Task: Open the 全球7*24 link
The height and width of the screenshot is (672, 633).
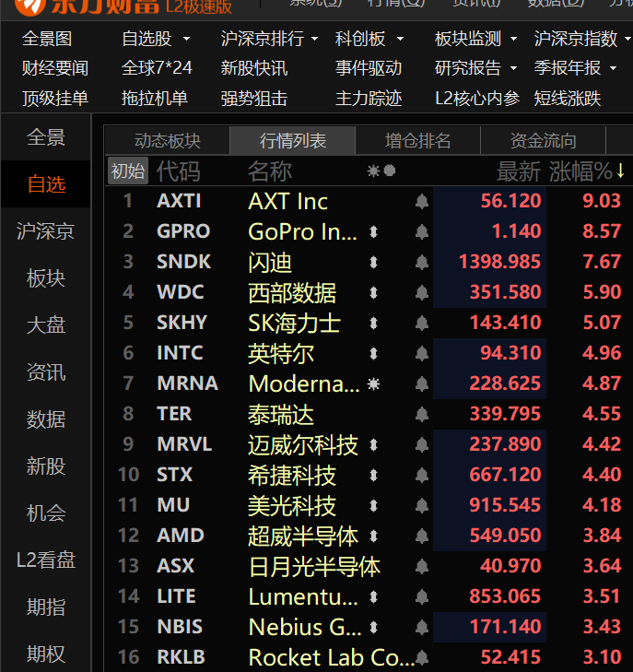Action: click(157, 68)
